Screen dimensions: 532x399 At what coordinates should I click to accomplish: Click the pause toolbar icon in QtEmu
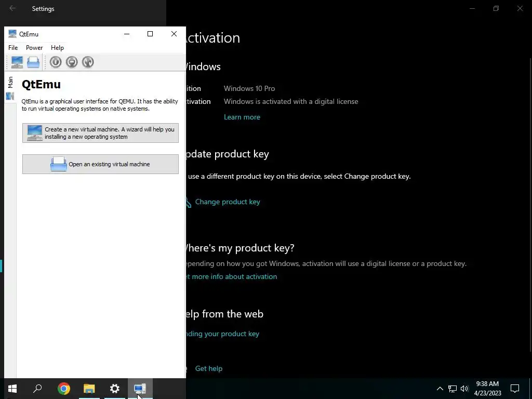pyautogui.click(x=72, y=62)
